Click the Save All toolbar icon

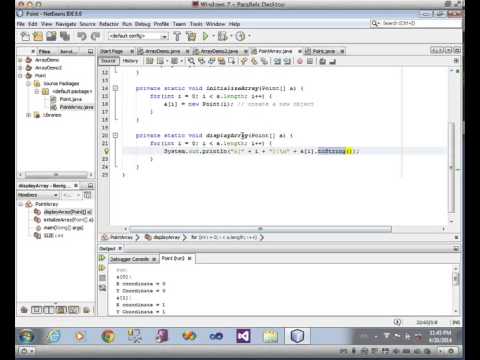[x=65, y=36]
